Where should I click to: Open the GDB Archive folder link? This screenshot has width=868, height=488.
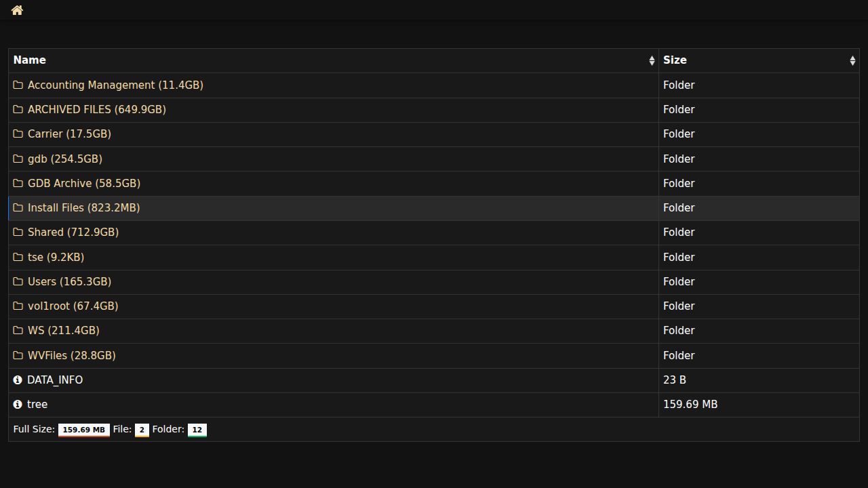(x=83, y=184)
